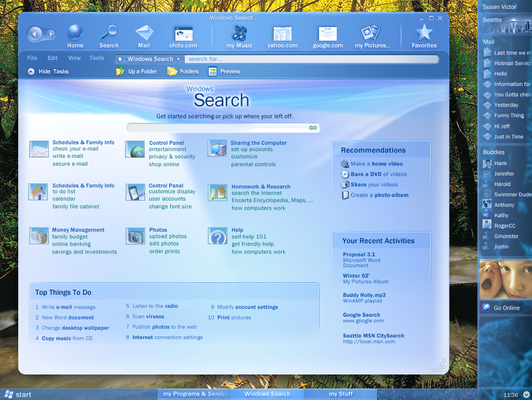Open Seattle MSN CitySearch recent link
Image resolution: width=532 pixels, height=400 pixels.
click(x=373, y=335)
